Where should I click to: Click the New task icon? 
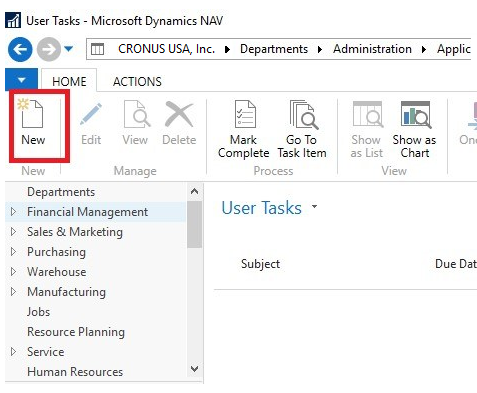[x=32, y=114]
